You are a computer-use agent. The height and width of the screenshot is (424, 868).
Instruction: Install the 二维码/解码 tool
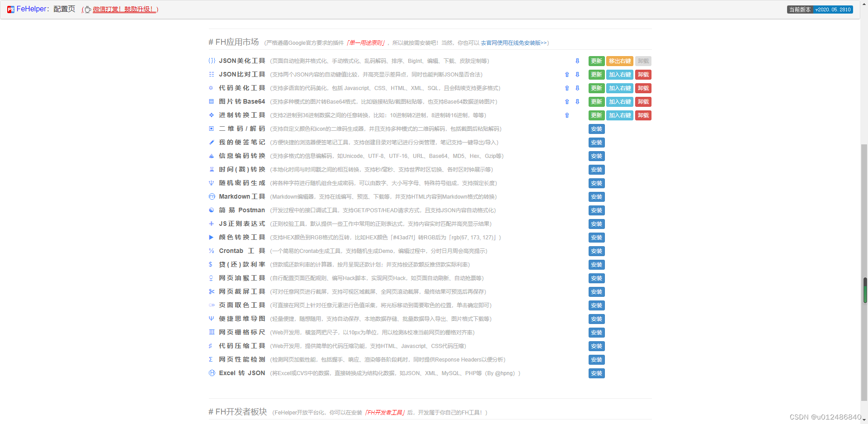coord(597,129)
